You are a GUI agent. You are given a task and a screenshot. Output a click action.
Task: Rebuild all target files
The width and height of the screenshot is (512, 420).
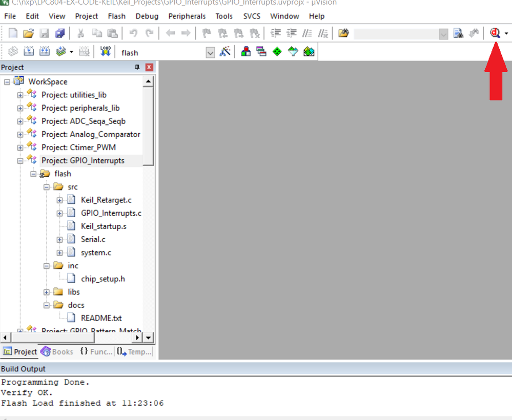(x=45, y=52)
